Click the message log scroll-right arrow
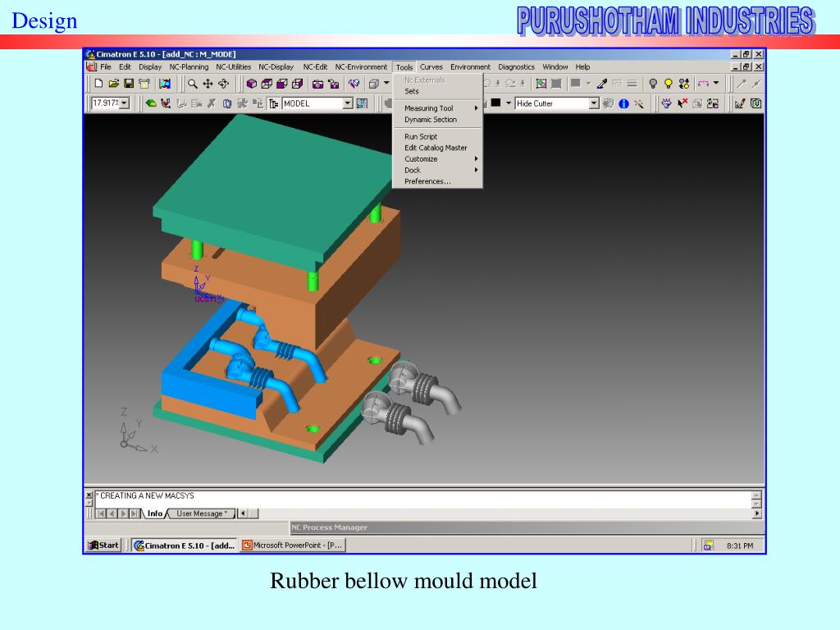 point(756,514)
